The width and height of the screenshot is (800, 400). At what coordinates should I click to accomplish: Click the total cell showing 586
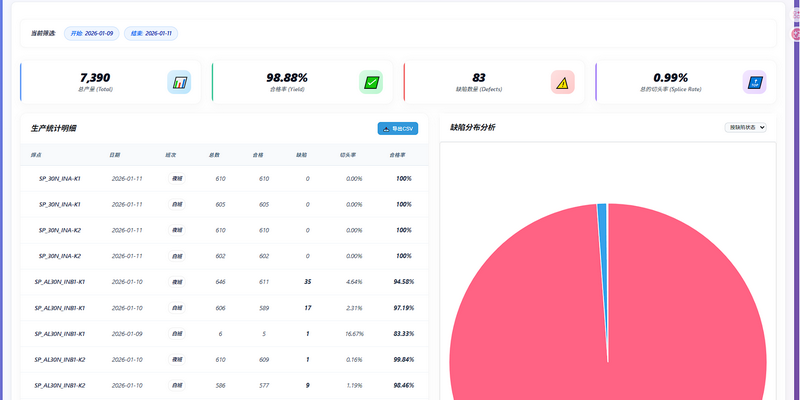point(220,385)
